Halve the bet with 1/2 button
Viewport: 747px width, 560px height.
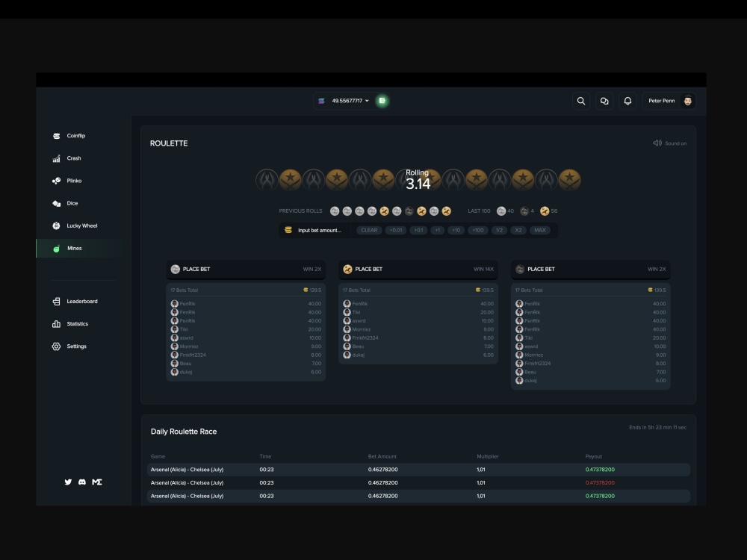click(499, 231)
